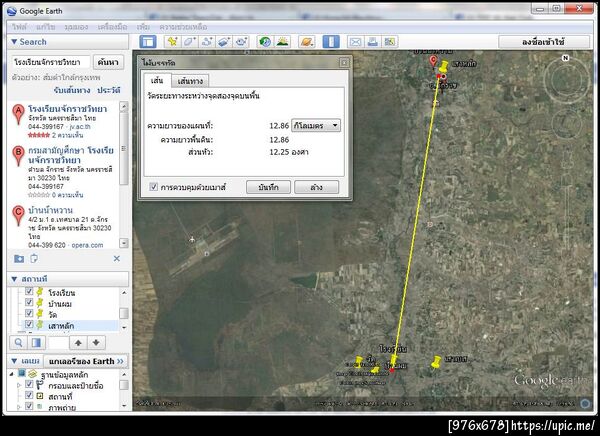600x436 pixels.
Task: Open the planet switcher dropdown arrow
Action: (313, 45)
